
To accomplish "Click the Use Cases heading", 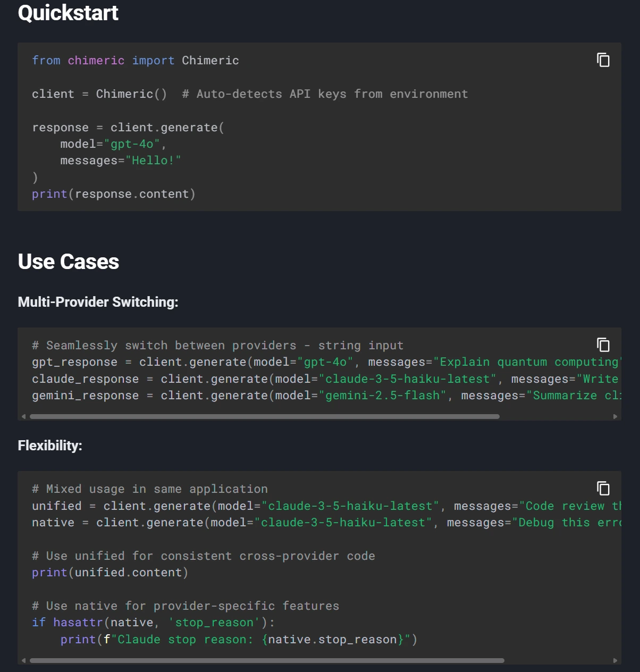I will click(x=68, y=261).
